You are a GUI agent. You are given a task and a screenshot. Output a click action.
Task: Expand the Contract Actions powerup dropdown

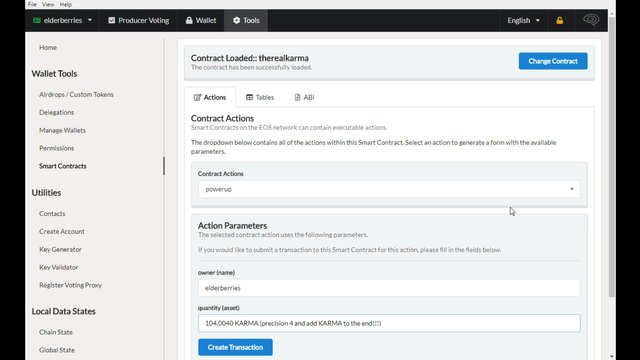(389, 189)
